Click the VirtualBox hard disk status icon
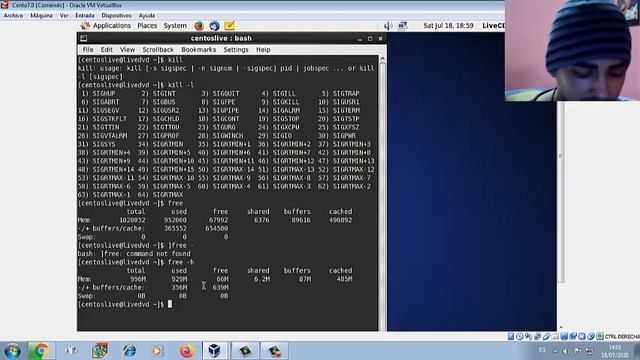640x360 pixels. 511,336
